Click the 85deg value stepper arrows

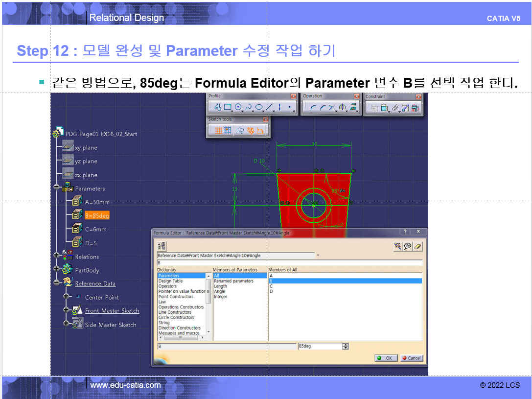[346, 346]
